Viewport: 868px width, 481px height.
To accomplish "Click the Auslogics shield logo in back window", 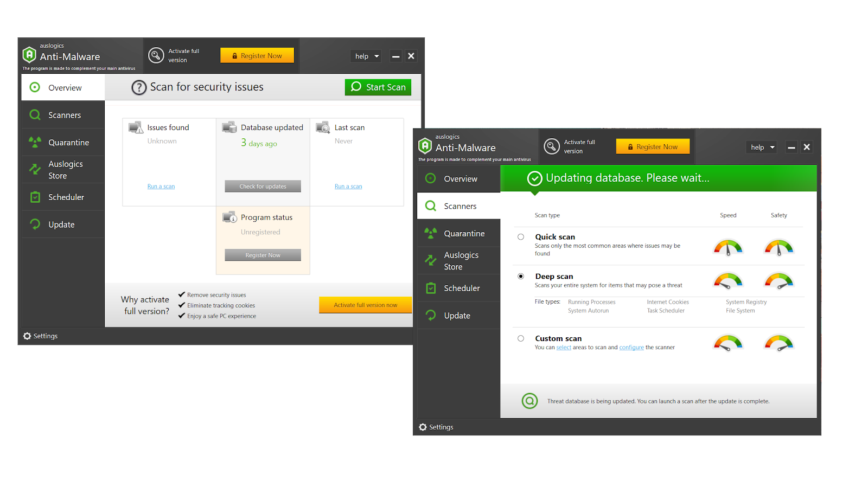I will pos(29,55).
